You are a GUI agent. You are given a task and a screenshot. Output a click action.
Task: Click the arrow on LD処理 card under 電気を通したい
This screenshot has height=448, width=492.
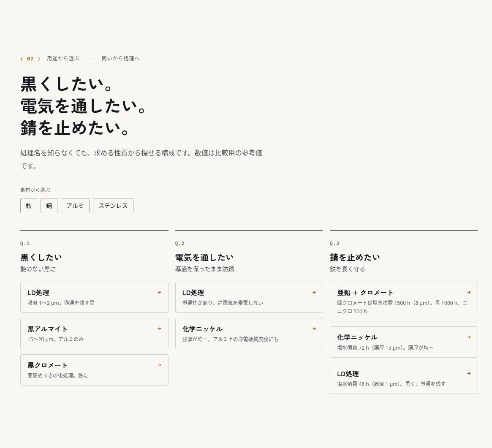tap(314, 292)
